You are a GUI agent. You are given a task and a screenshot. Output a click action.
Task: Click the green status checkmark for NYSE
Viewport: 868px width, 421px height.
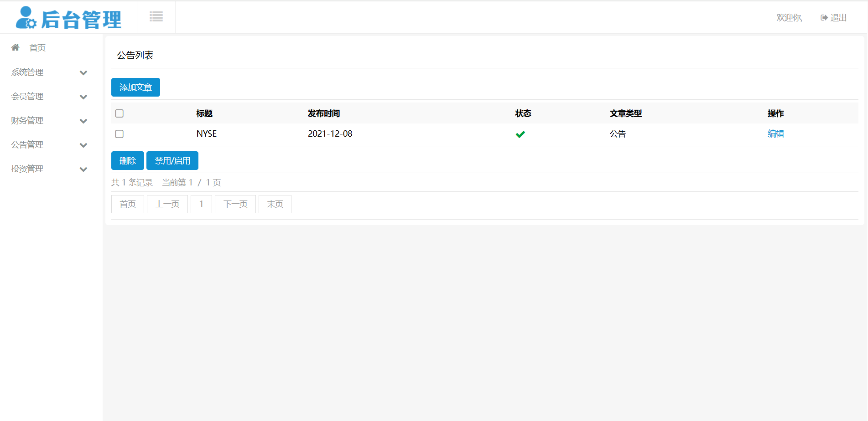pos(520,134)
